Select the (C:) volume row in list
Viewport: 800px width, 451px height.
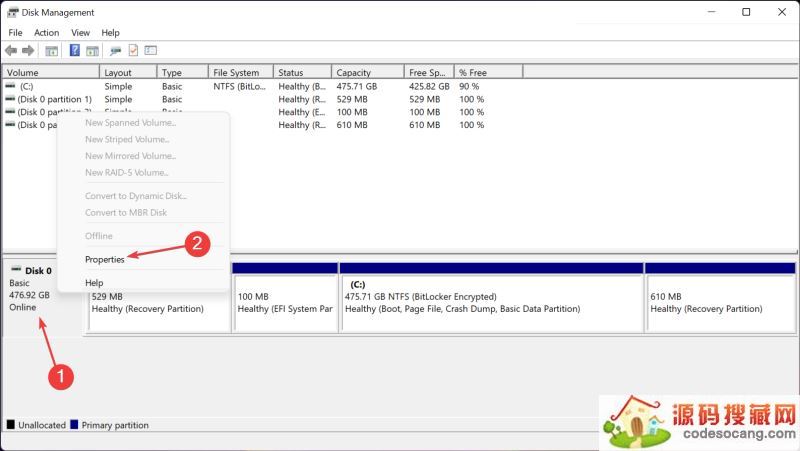click(x=26, y=87)
